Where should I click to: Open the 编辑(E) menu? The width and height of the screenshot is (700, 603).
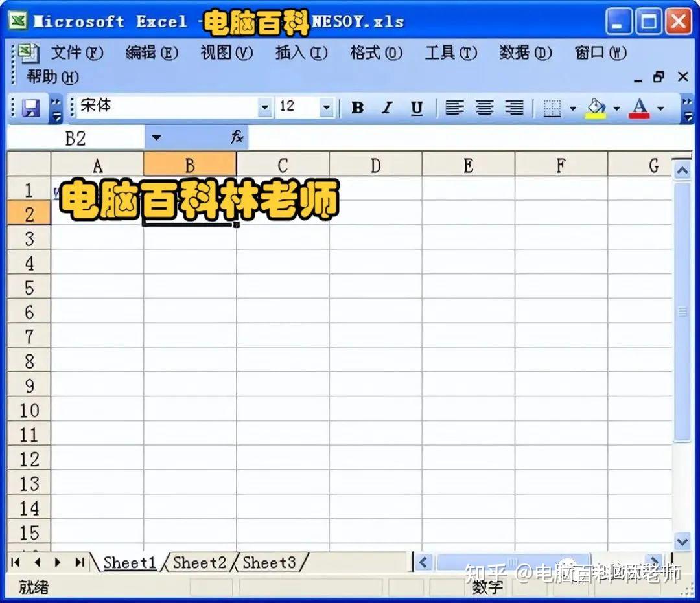[x=152, y=53]
